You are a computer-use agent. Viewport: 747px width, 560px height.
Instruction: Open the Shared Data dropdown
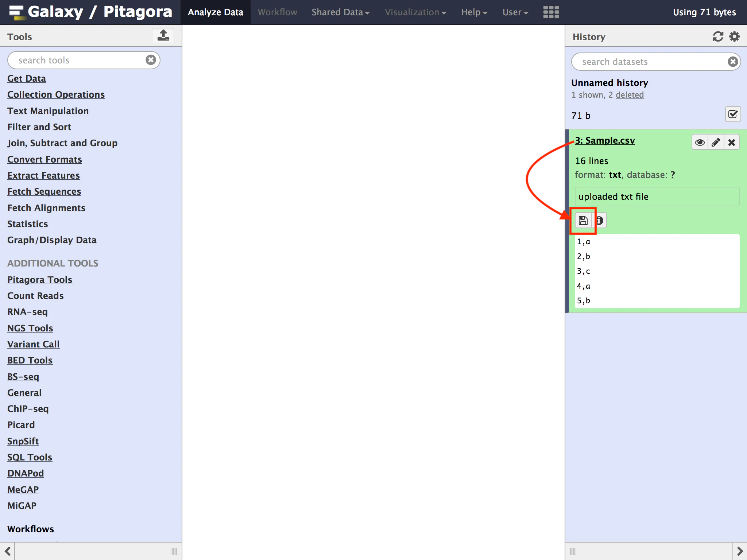coord(341,12)
